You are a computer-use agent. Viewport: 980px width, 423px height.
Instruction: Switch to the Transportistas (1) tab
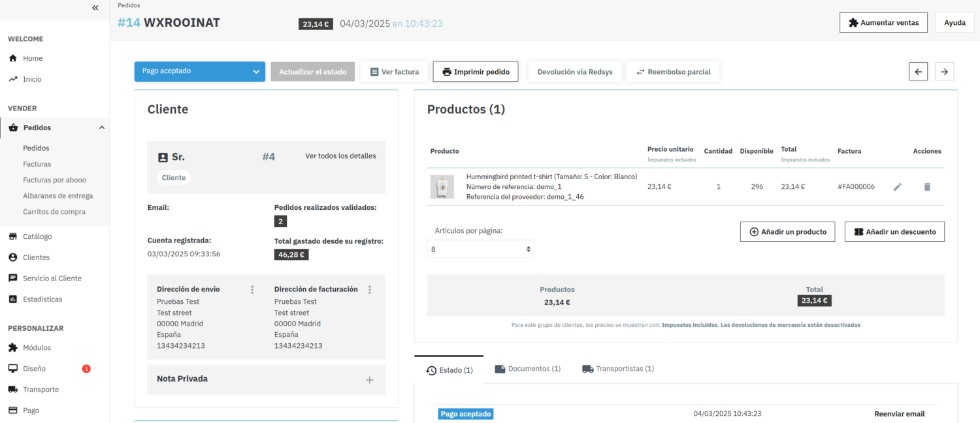[617, 369]
